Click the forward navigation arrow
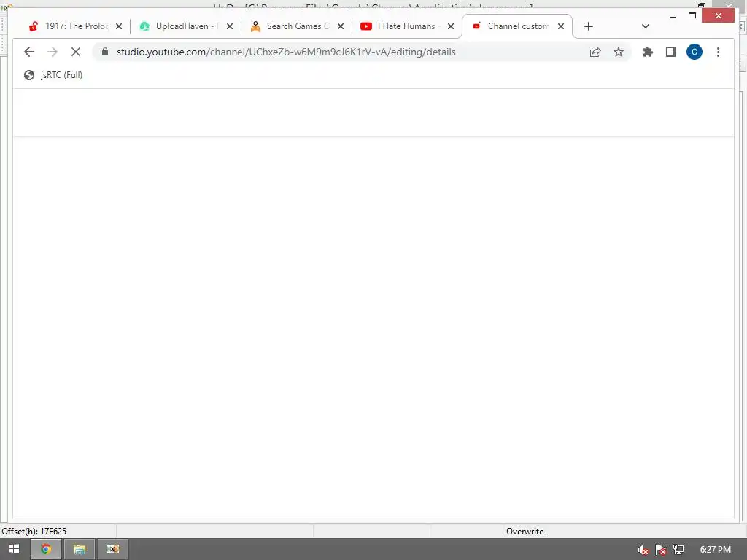The image size is (747, 560). [53, 52]
